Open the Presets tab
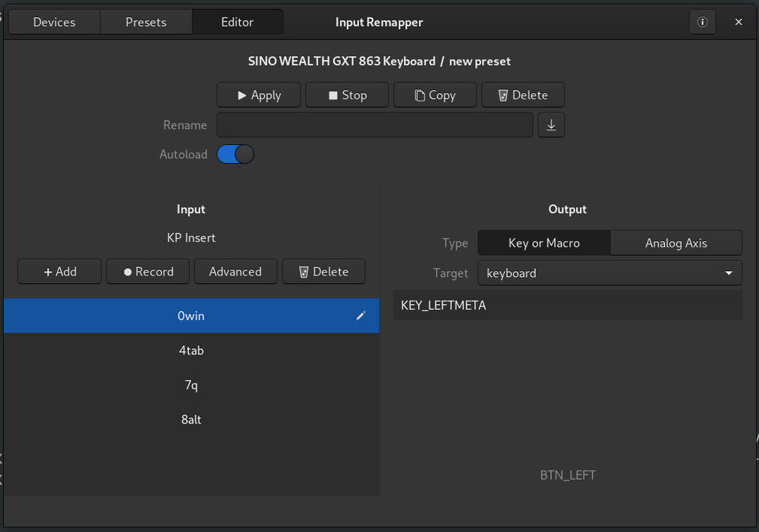 click(146, 22)
